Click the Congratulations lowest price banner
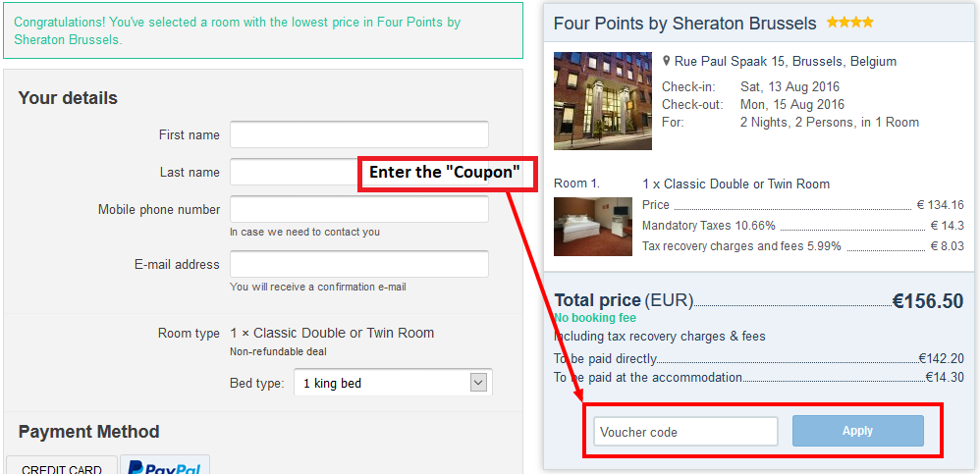 pos(262,30)
